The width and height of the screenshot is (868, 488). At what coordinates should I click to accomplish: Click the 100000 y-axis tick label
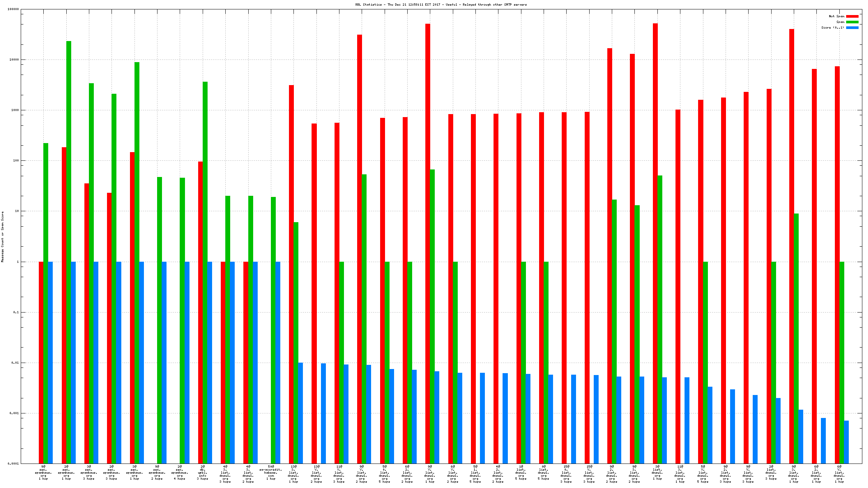click(x=13, y=9)
